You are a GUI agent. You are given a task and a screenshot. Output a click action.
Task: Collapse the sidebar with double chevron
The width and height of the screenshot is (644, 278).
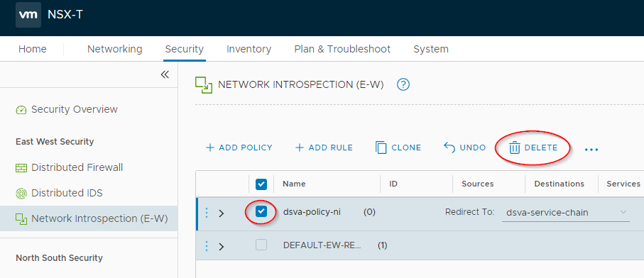(165, 74)
